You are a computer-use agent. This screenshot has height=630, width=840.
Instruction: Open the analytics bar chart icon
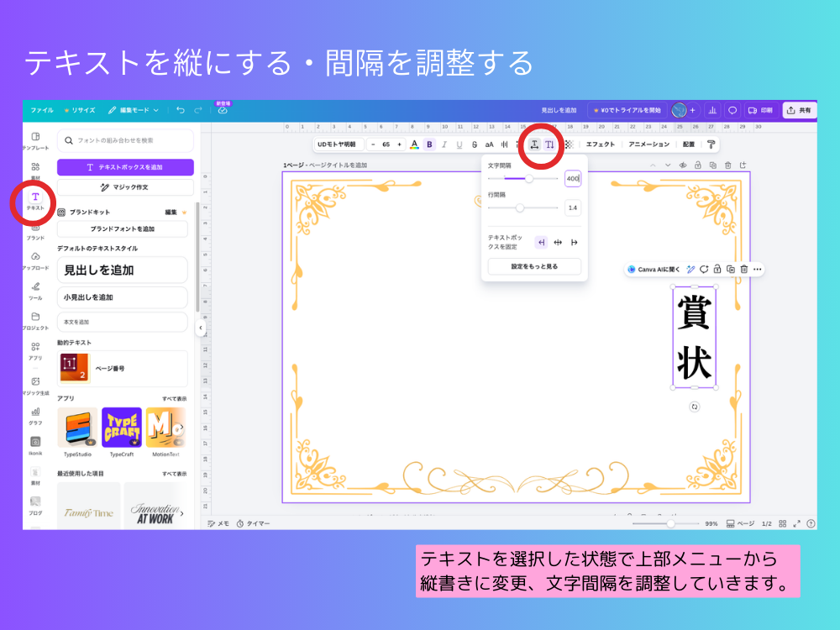point(712,110)
